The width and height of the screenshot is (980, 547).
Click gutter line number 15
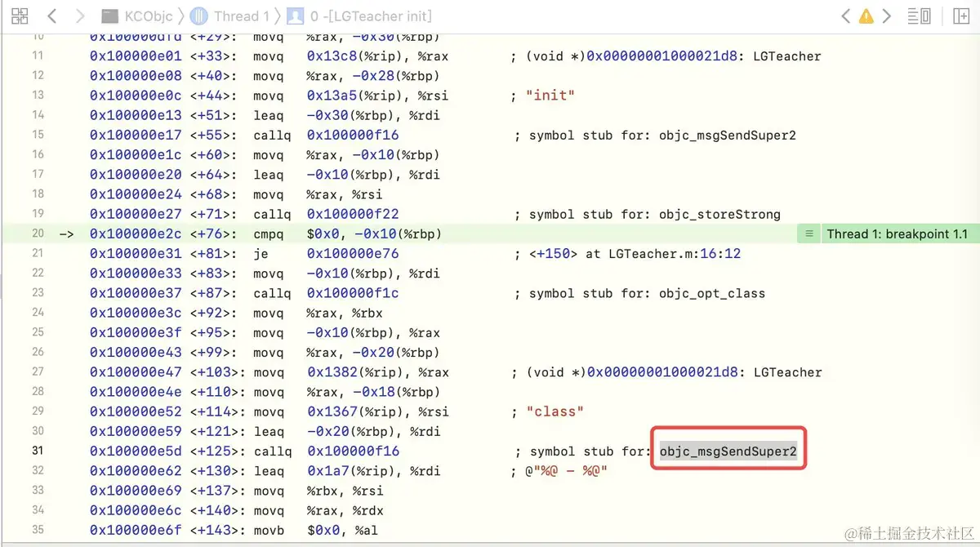pos(38,135)
